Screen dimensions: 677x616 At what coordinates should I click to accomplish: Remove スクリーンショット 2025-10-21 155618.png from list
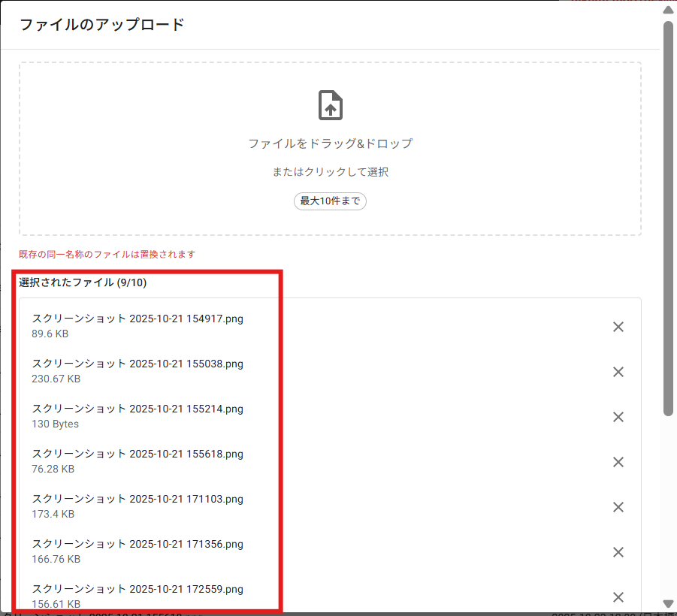coord(618,462)
